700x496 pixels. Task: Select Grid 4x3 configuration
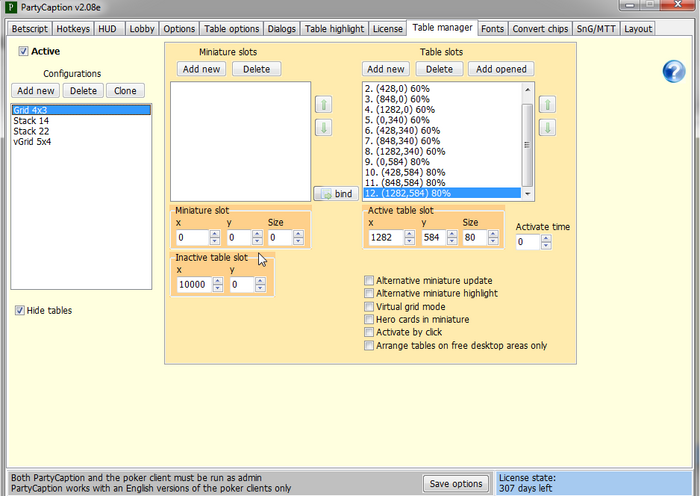tap(81, 110)
